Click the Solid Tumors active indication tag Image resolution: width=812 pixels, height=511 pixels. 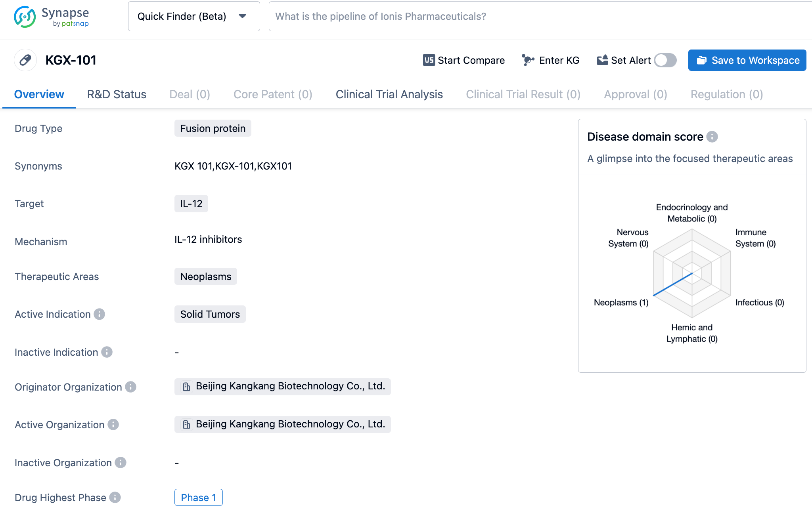click(x=210, y=315)
